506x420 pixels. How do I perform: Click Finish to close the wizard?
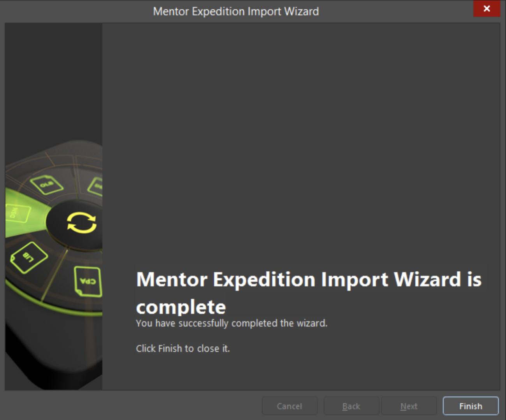[x=471, y=406]
